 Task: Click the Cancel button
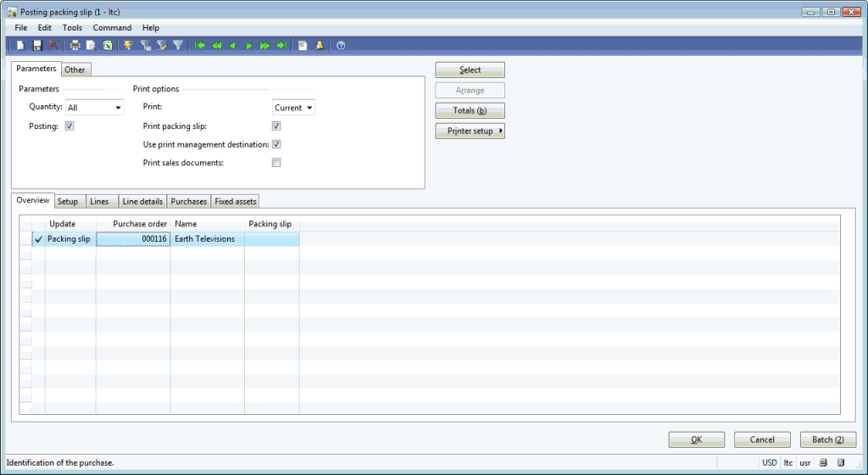(762, 439)
